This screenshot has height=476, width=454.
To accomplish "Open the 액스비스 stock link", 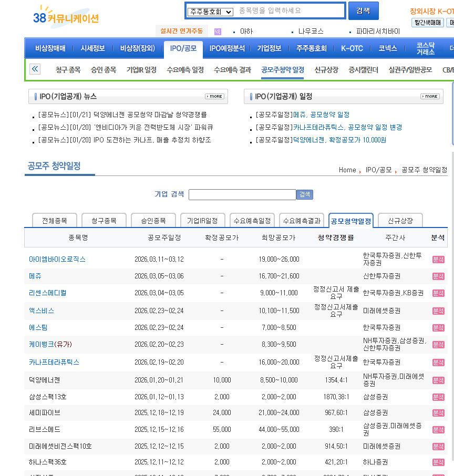I will click(x=42, y=311).
